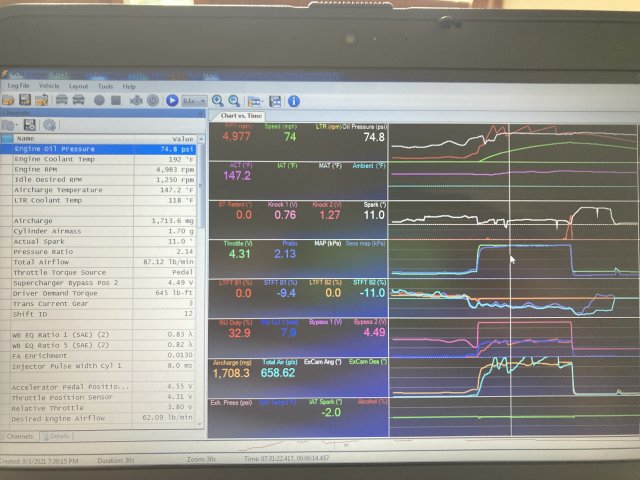The image size is (640, 480).
Task: Click the Value column header
Action: (182, 138)
